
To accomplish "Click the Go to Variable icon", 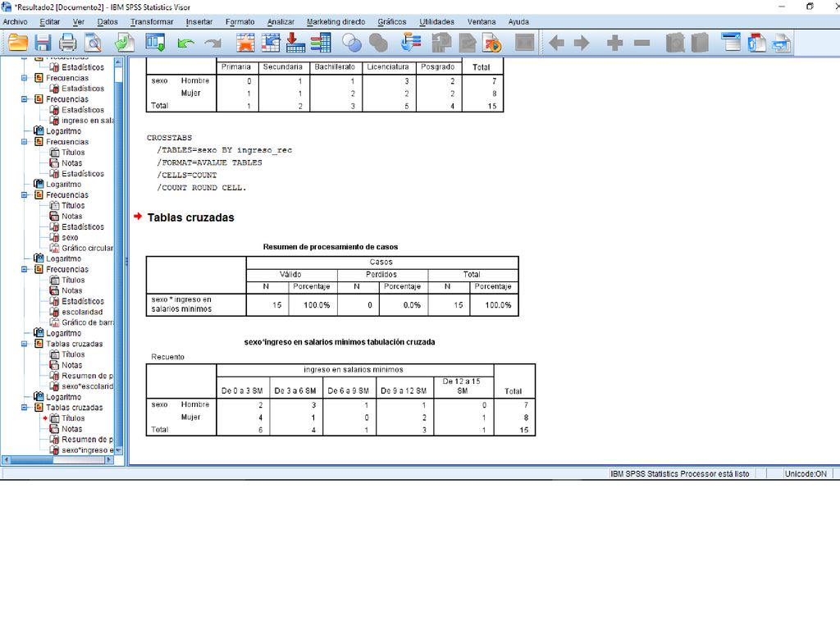I will coord(295,43).
